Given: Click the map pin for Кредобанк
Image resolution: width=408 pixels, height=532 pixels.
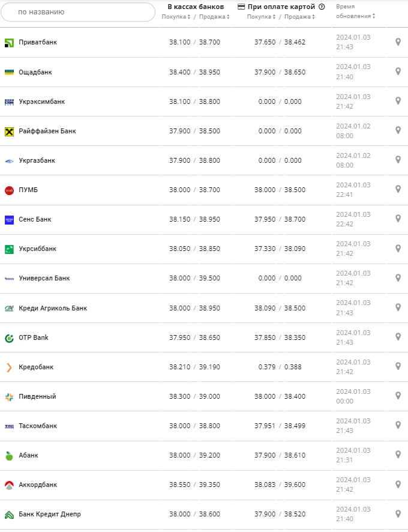Looking at the screenshot, I should [x=398, y=366].
